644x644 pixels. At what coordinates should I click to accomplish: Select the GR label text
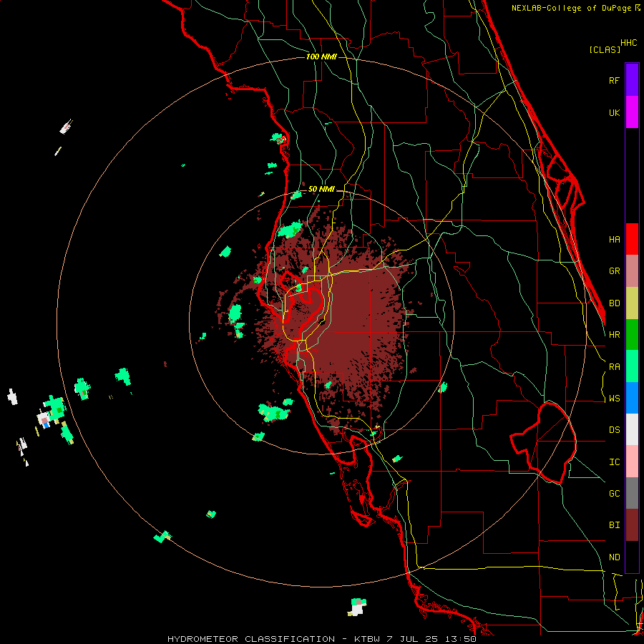(x=614, y=271)
